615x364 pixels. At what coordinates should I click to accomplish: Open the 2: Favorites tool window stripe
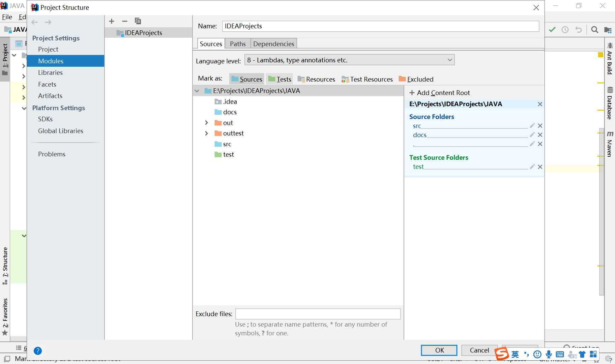5,317
